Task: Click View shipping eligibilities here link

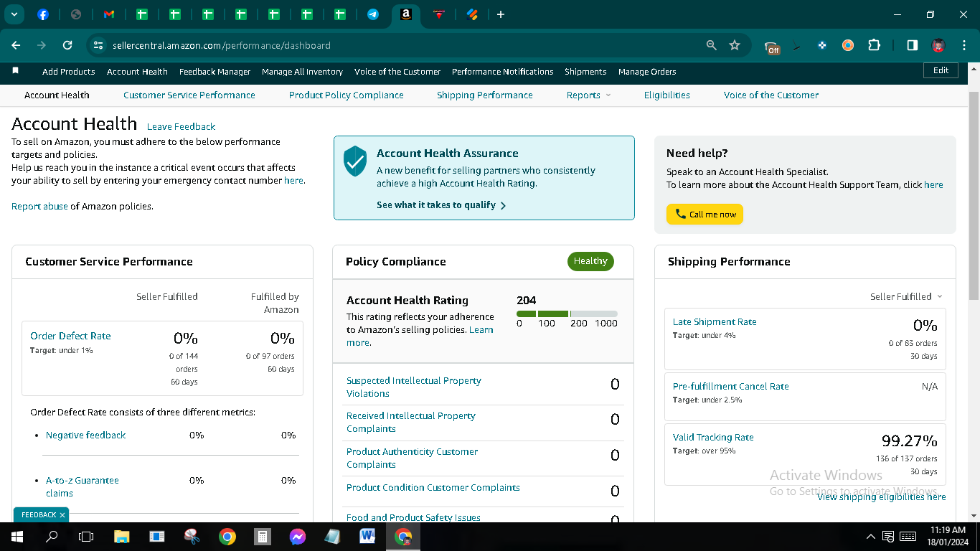Action: click(x=882, y=497)
